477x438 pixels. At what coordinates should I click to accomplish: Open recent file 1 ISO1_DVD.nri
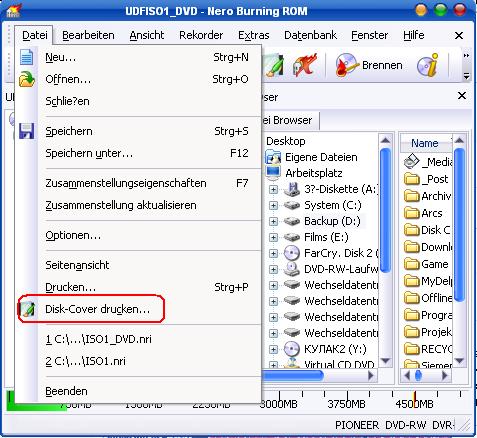tap(138, 339)
